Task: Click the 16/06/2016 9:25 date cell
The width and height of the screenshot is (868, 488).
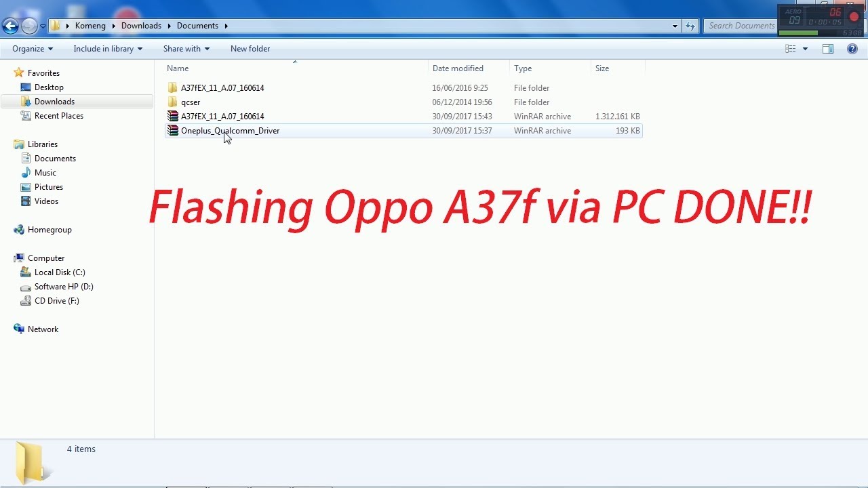Action: click(x=460, y=88)
